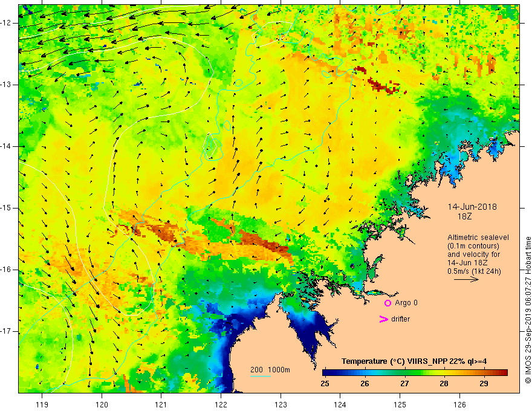Click the 'Temperature (°C) VIIRS_NPP 22% ql>=4' title
This screenshot has width=532, height=411.
click(414, 361)
